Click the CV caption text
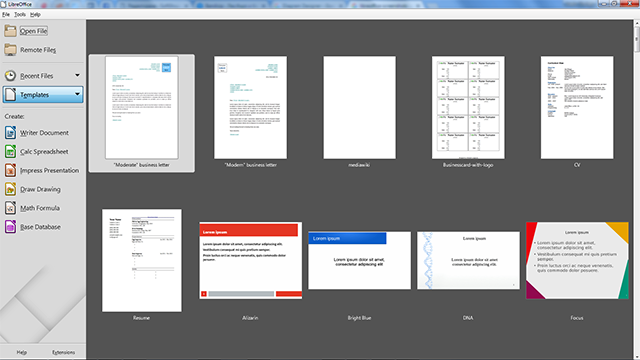 point(577,165)
